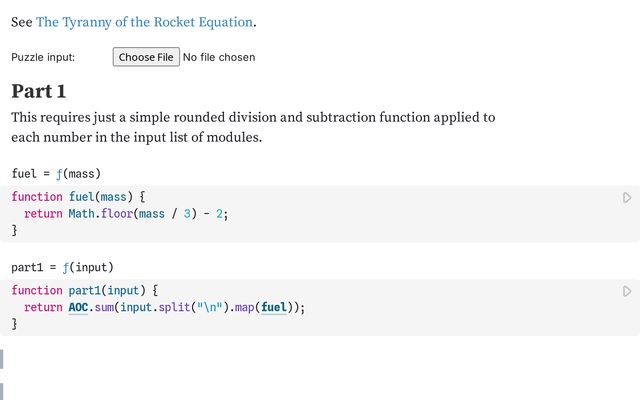Inspect the 'fuel = ƒ(mass)' output
This screenshot has width=640, height=400.
point(56,173)
